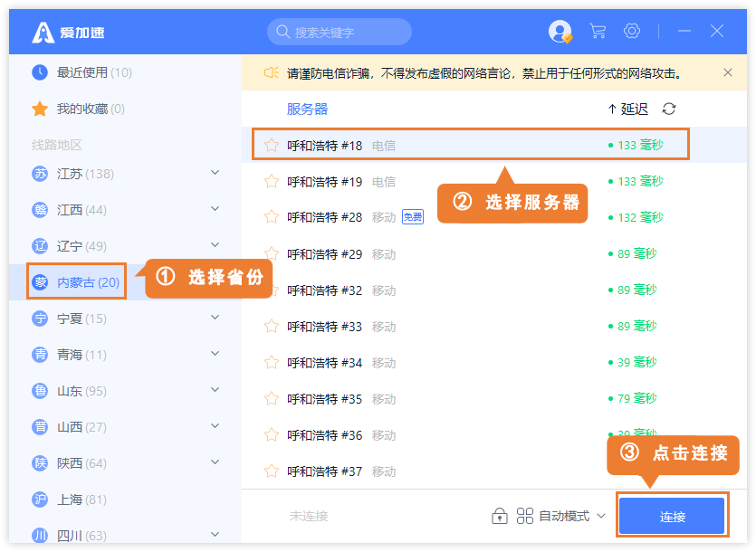
Task: Click the 沪 badge for 上海
Action: [x=40, y=499]
